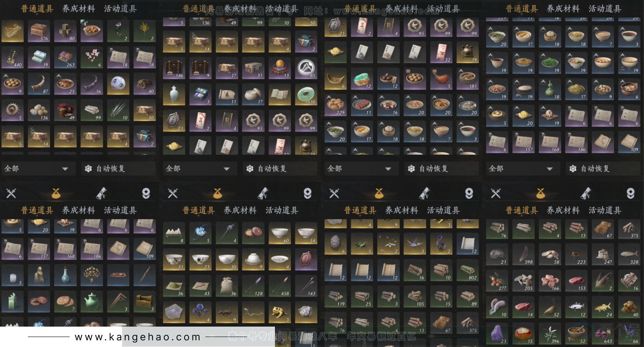Viewport: 644px width, 347px height.
Task: Open the 全部 filter dropdown in top-left panel
Action: tap(37, 169)
